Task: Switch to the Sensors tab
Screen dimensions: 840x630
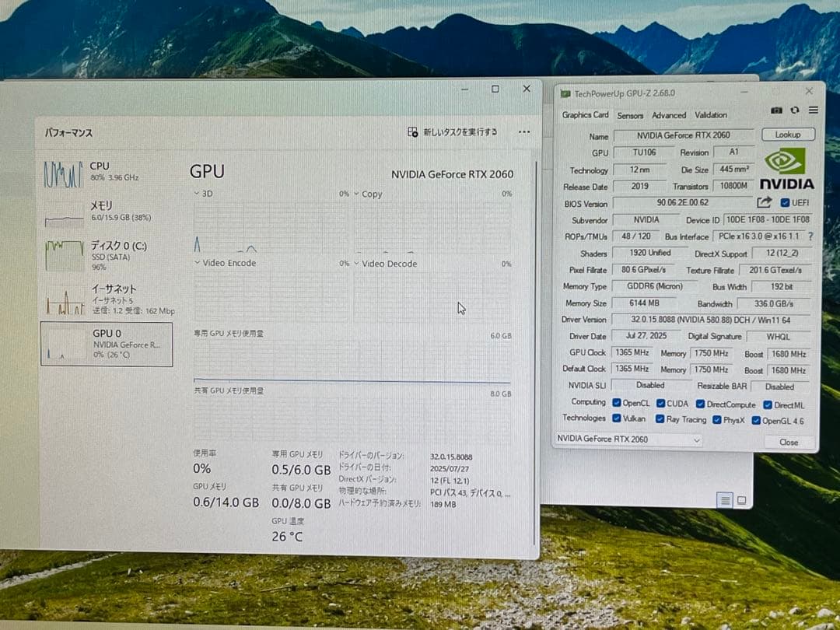Action: click(630, 114)
